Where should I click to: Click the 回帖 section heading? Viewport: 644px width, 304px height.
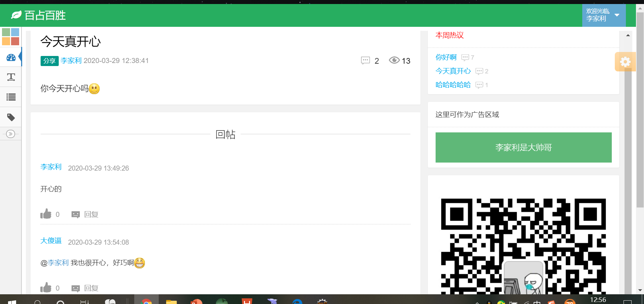tap(226, 134)
